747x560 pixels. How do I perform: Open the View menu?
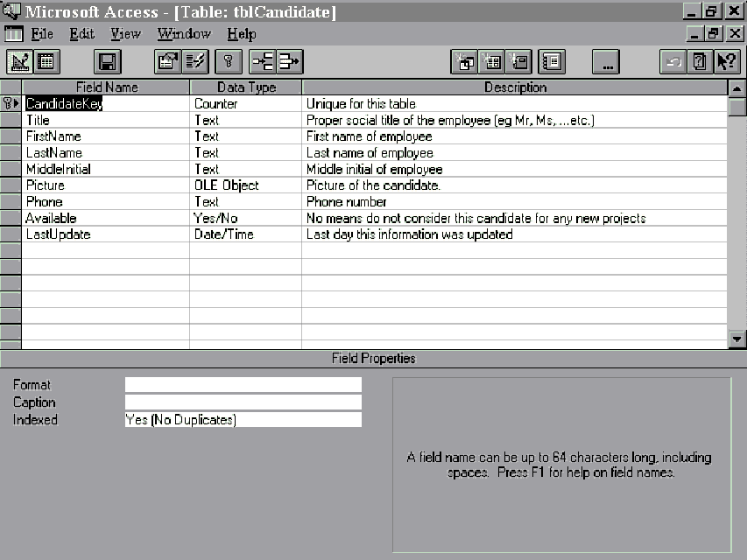click(x=125, y=34)
